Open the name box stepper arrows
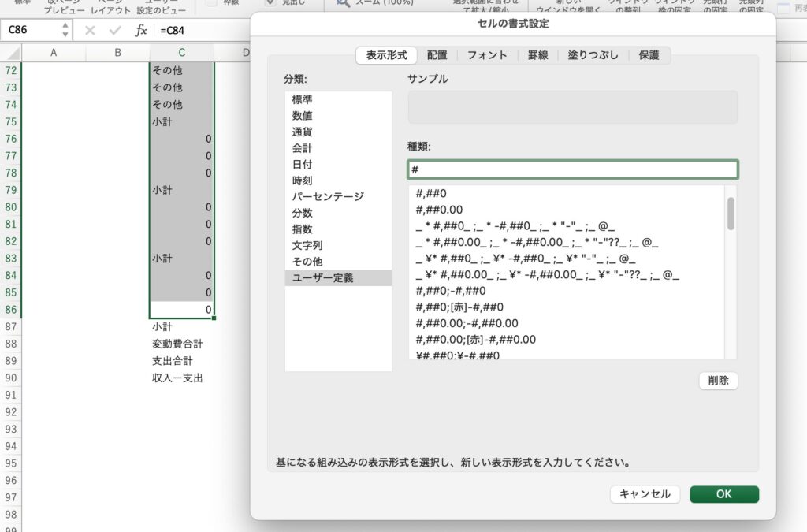 tap(65, 30)
